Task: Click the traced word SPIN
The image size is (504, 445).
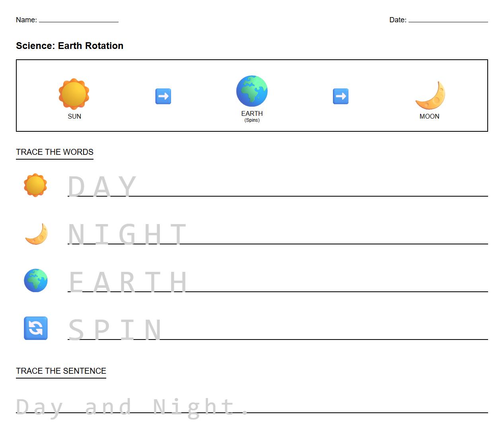Action: (x=115, y=328)
